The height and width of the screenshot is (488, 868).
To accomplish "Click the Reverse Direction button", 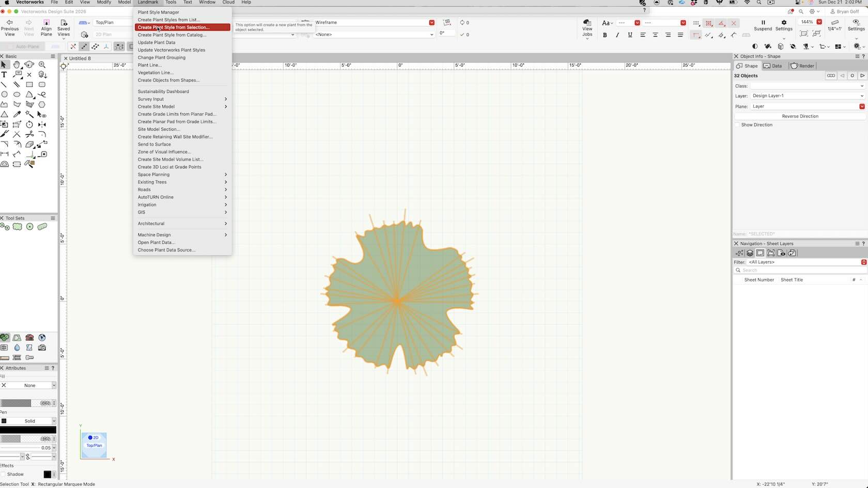I will pyautogui.click(x=800, y=116).
